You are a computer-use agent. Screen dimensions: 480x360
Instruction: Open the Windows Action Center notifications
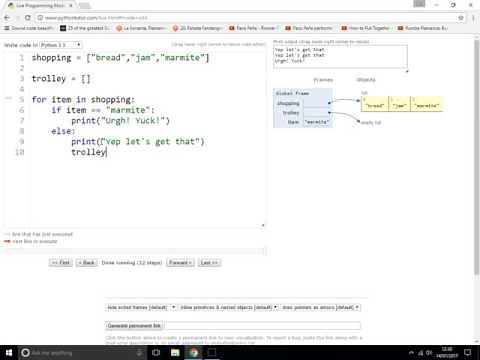[468, 353]
